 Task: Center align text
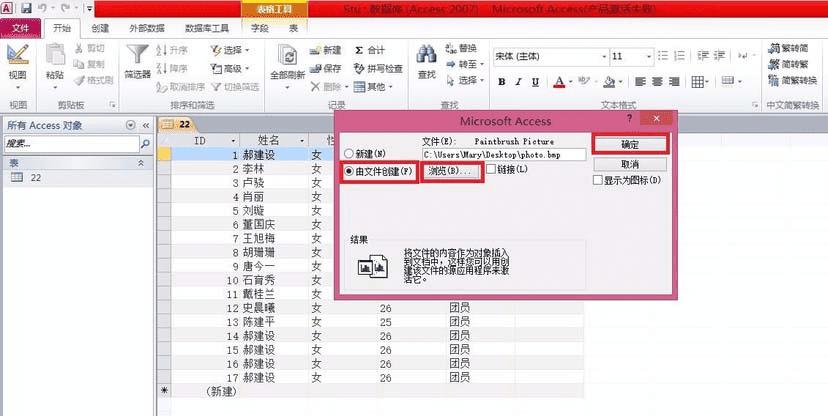tap(657, 82)
